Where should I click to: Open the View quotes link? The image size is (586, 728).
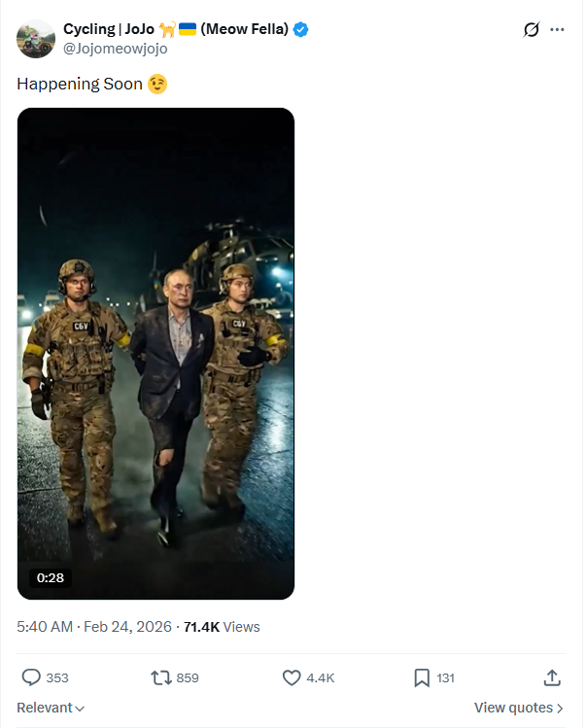[x=519, y=708]
